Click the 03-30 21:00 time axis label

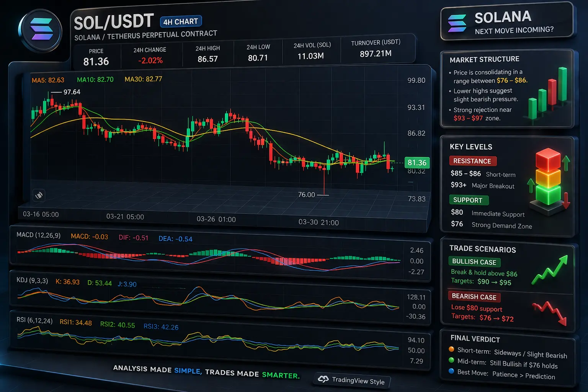pos(318,222)
